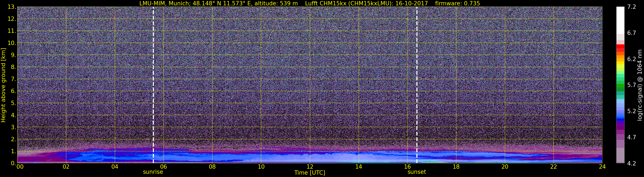This screenshot has height=177, width=644.
Task: Click the y-axis tick label '13.'
Action: (x=12, y=7)
